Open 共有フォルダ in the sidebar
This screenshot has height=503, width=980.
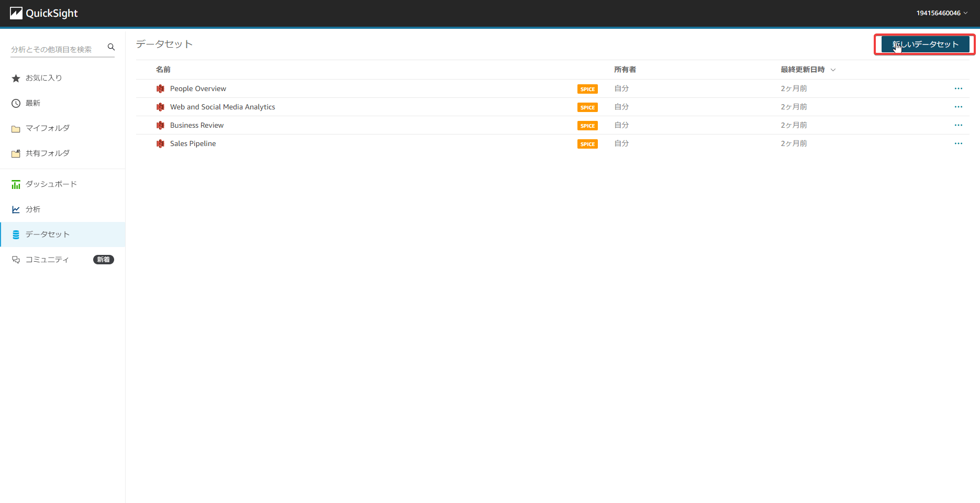coord(63,153)
